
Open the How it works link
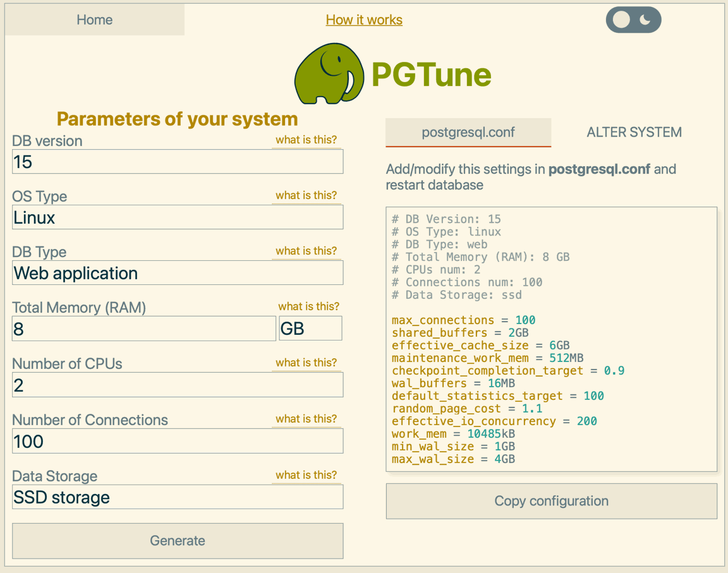(x=364, y=20)
